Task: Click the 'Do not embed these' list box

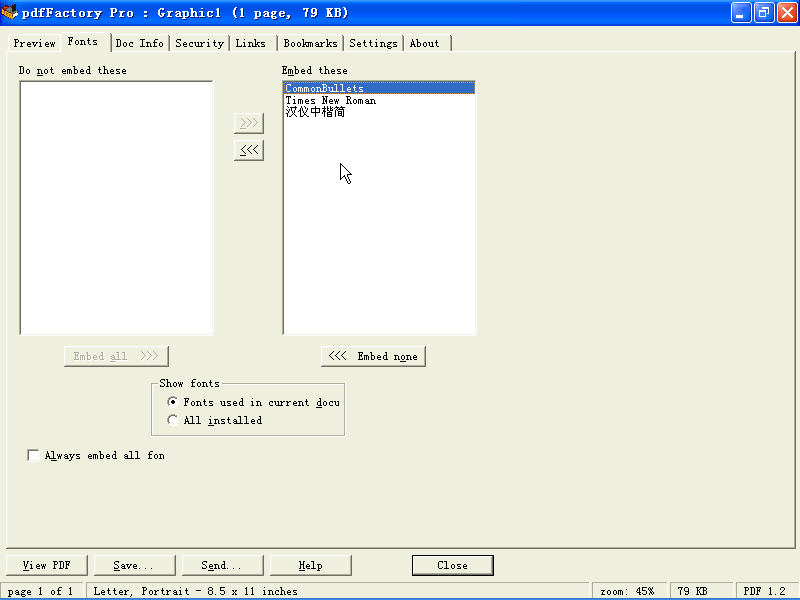Action: click(116, 208)
